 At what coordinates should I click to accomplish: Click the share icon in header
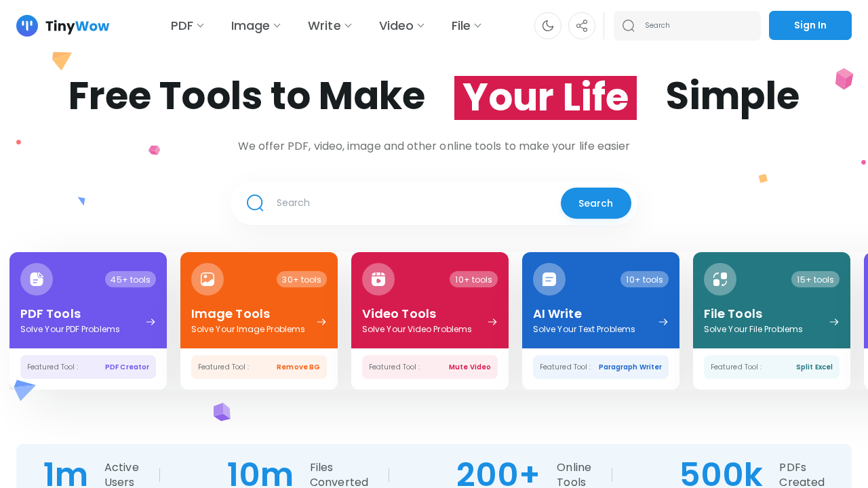(x=582, y=26)
